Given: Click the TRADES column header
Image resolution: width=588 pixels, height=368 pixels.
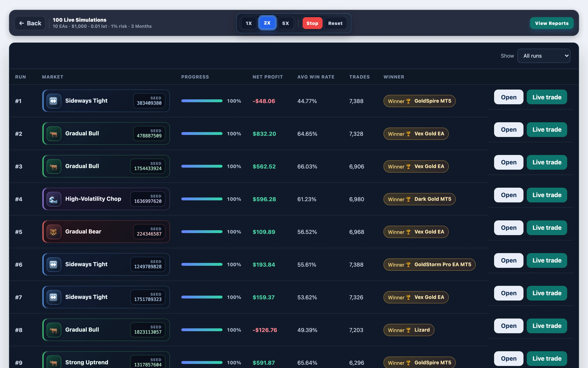Looking at the screenshot, I should [359, 77].
